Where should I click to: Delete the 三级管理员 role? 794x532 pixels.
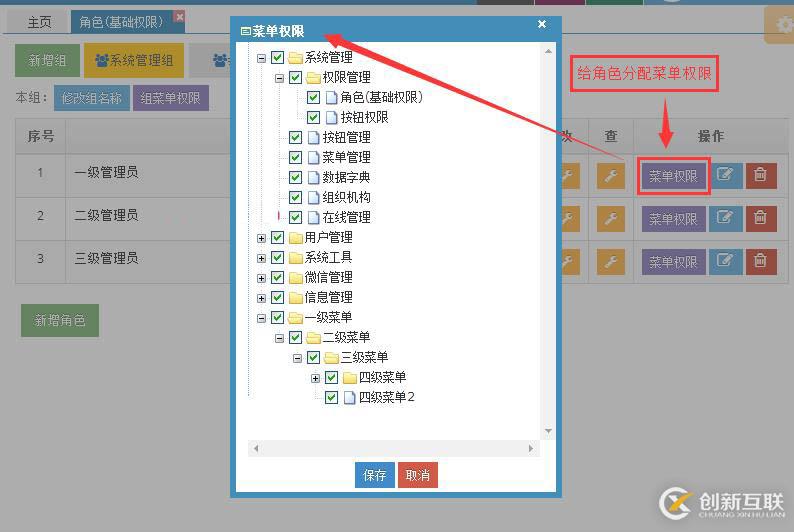coord(761,262)
